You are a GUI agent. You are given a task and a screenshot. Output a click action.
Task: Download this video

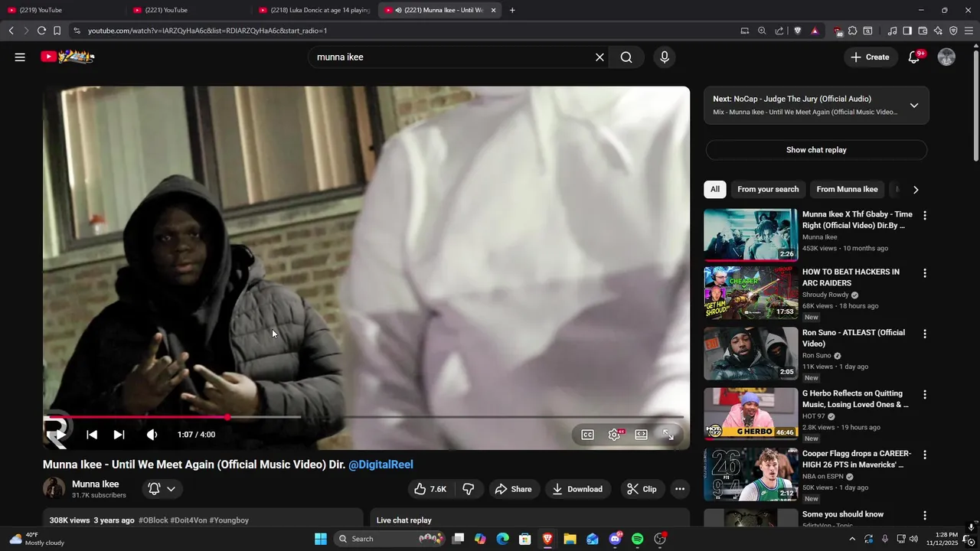577,489
